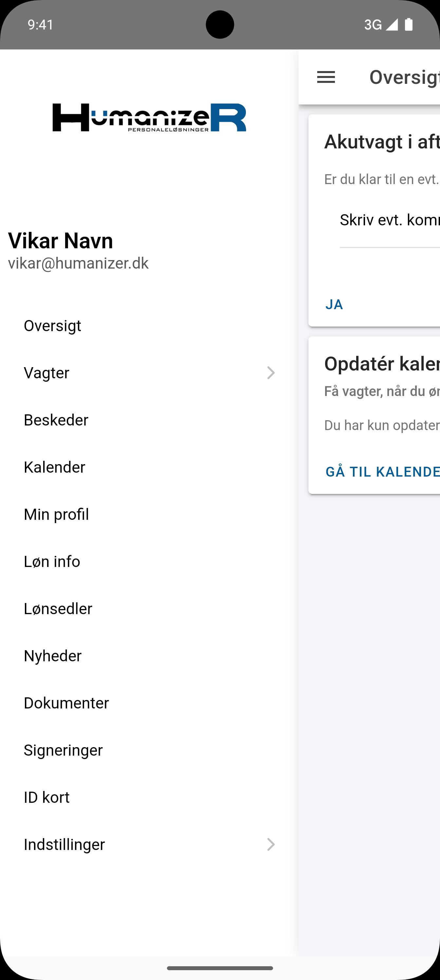The image size is (440, 980).
Task: Follow the GÅ TIL KALENDER link
Action: click(383, 472)
